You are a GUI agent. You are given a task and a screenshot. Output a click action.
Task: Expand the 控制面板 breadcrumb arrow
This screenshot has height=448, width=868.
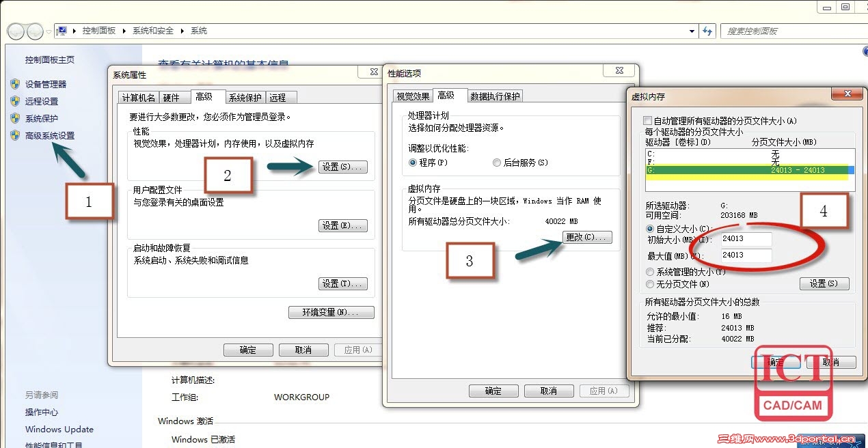point(123,31)
